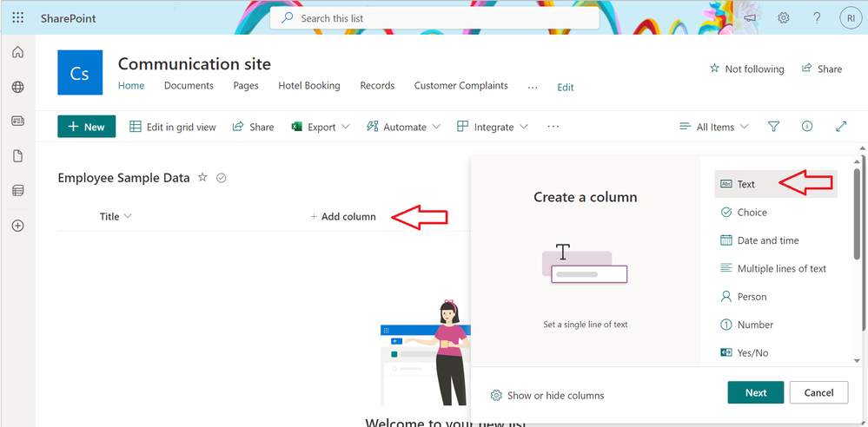This screenshot has width=868, height=427.
Task: Open settings gear in top bar
Action: [784, 17]
